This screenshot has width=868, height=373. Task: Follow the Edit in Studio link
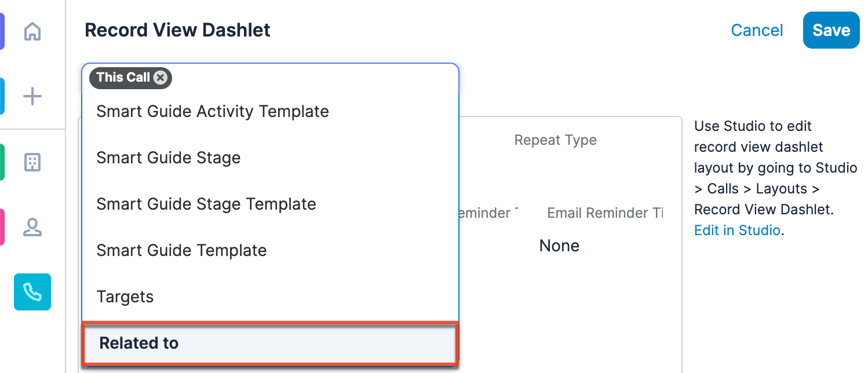[737, 231]
